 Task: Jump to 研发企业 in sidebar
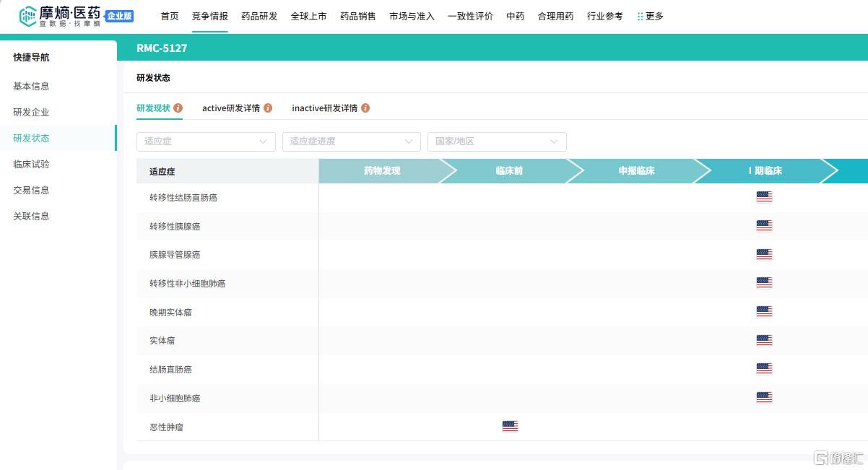pyautogui.click(x=31, y=113)
